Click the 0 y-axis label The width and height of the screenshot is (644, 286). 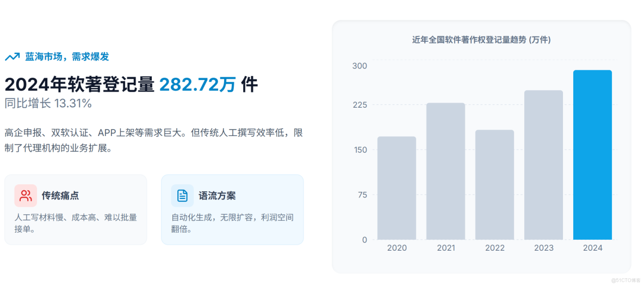tap(365, 240)
